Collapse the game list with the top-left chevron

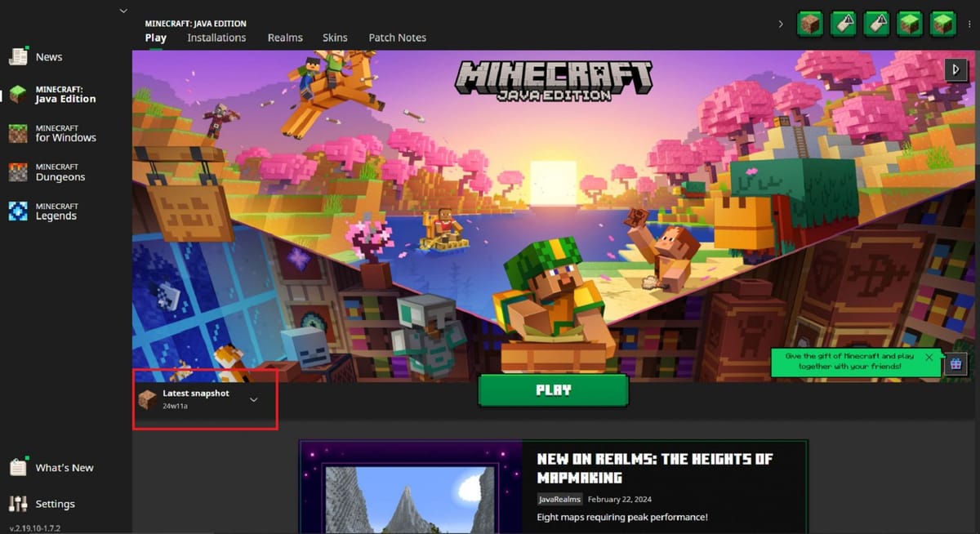click(122, 11)
